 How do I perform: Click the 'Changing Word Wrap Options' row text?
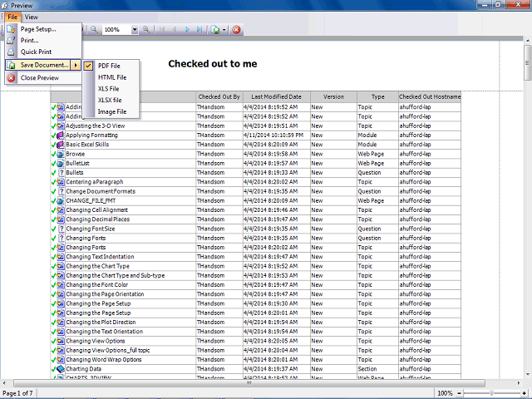103,359
